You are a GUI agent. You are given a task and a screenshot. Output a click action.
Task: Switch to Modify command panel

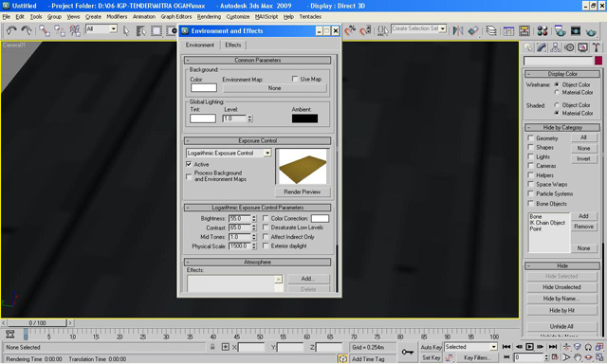point(542,47)
